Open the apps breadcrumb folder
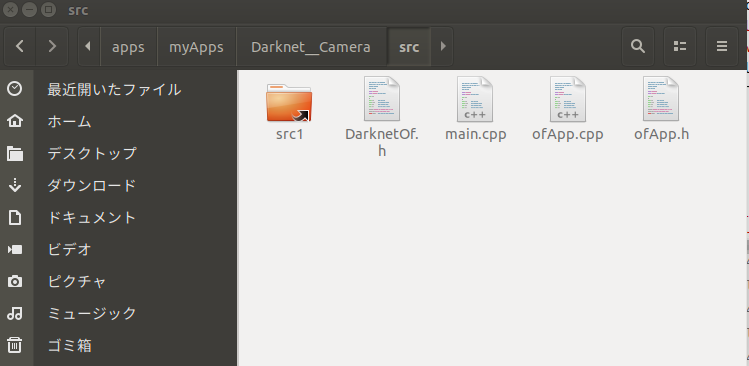This screenshot has width=749, height=366. (128, 47)
